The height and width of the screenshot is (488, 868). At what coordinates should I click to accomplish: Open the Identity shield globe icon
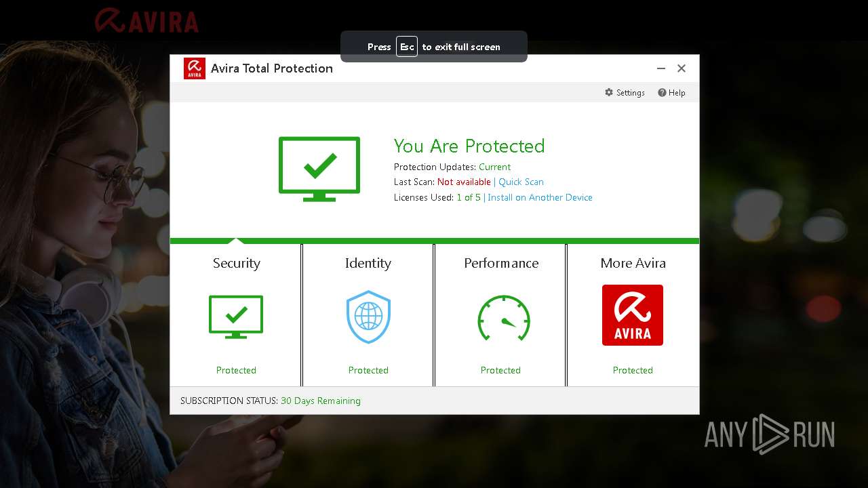[368, 317]
